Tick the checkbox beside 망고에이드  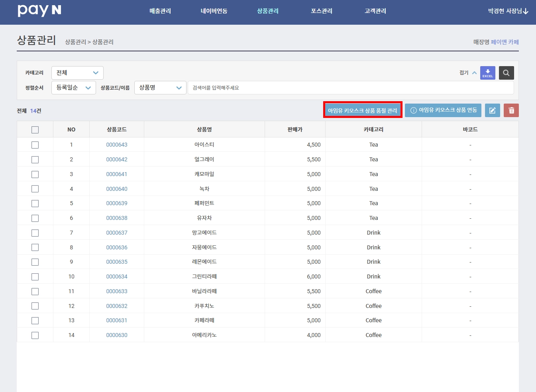coord(35,233)
